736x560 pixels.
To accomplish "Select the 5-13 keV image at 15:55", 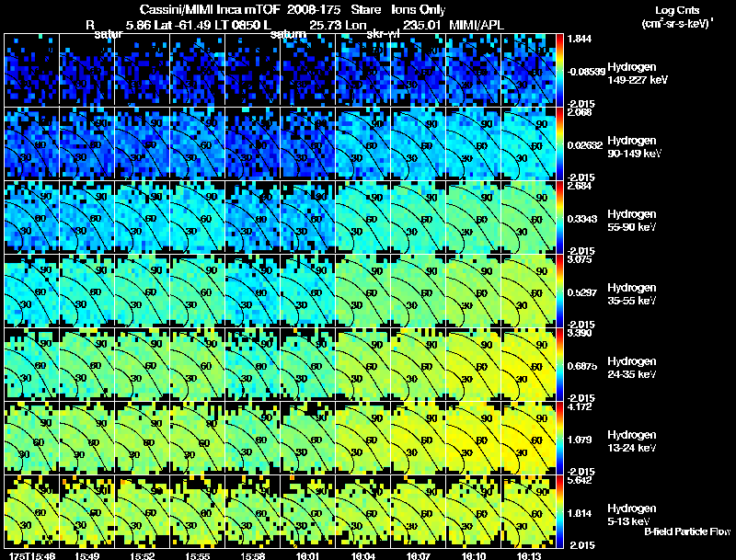I will pos(197,511).
